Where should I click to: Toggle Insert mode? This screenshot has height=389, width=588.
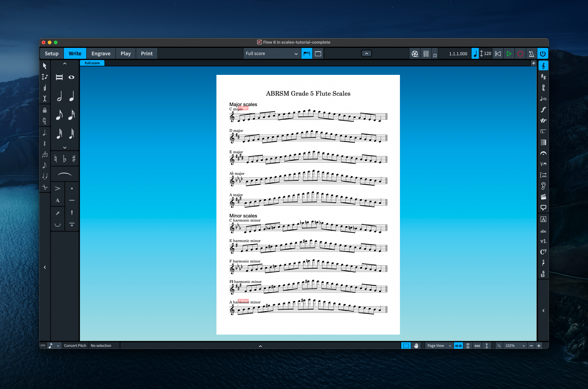coord(45,99)
